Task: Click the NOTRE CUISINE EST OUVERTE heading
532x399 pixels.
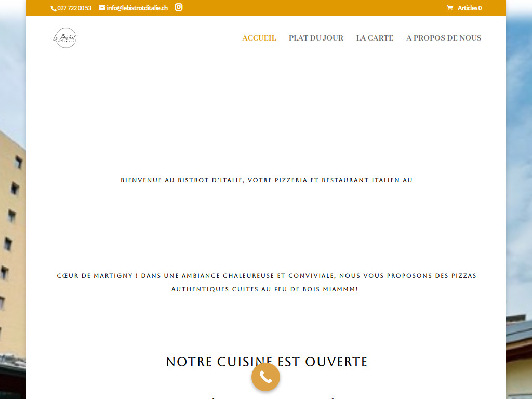Action: 266,362
